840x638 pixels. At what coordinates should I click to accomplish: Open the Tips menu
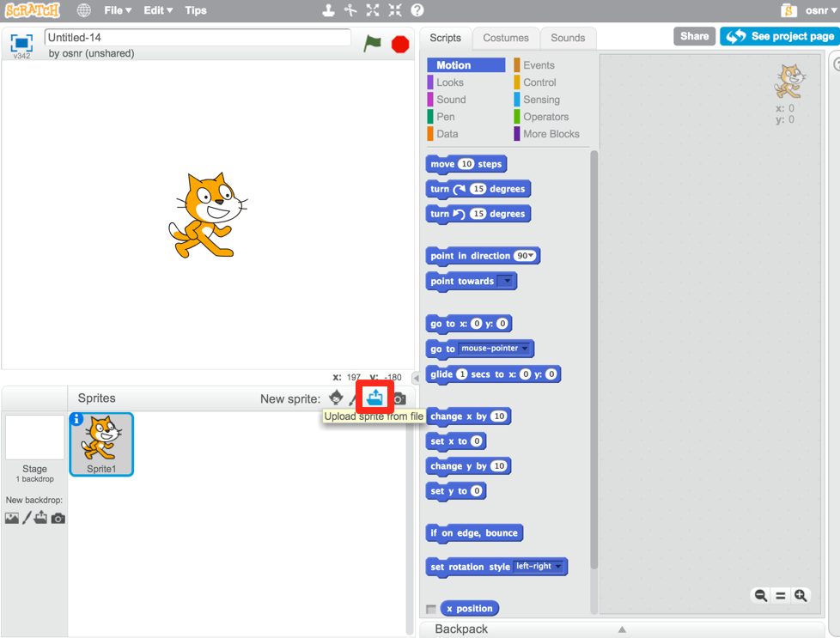click(196, 10)
